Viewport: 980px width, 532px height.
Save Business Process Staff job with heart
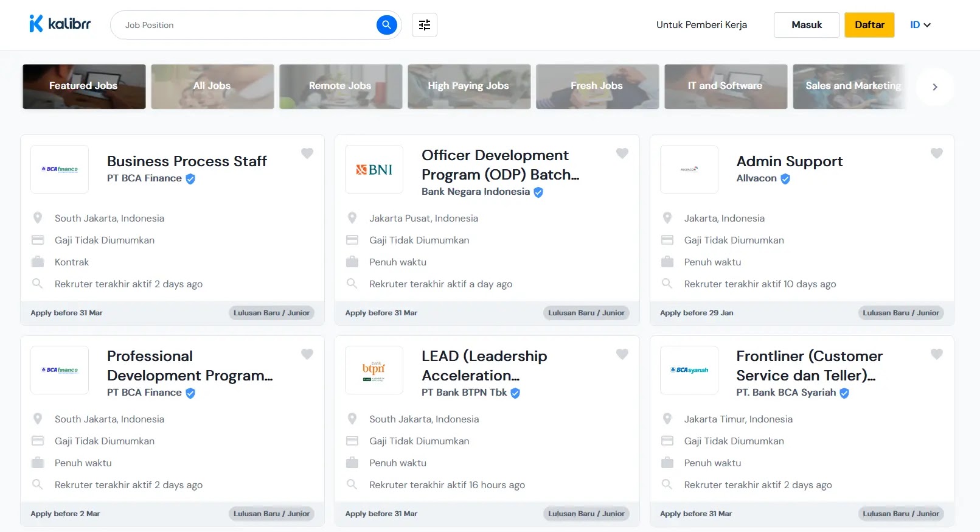coord(307,153)
